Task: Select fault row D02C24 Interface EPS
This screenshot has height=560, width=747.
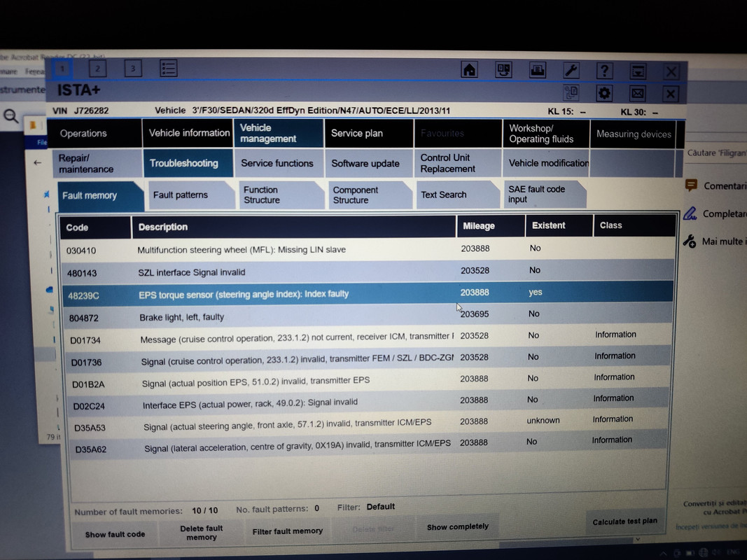Action: click(368, 402)
